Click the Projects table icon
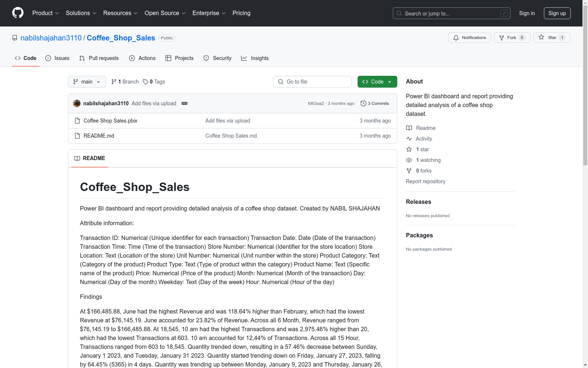Screen dimensions: 588x368 point(168,58)
